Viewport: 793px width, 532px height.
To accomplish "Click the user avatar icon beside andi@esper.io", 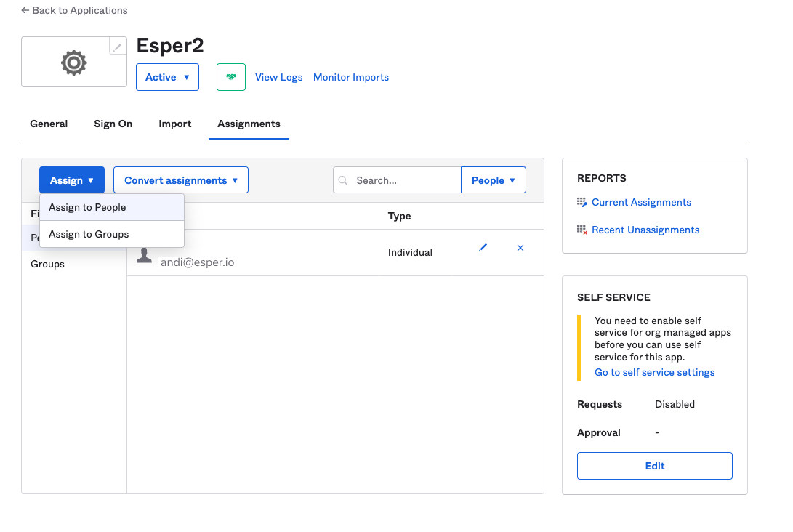I will pyautogui.click(x=144, y=256).
